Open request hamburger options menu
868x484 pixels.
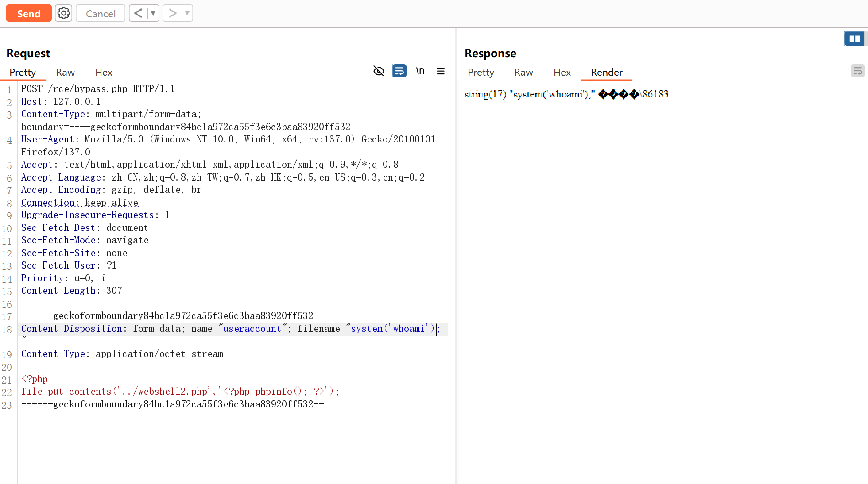pos(441,71)
